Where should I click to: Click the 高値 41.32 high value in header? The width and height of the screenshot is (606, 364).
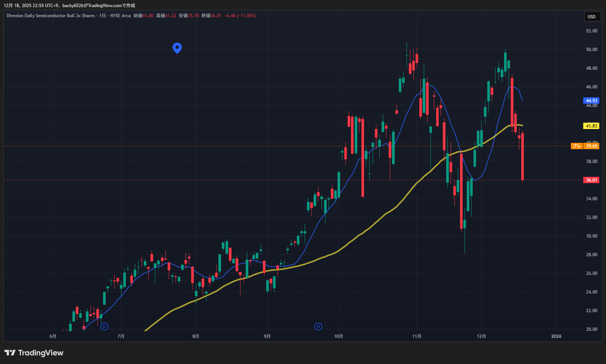(x=166, y=16)
